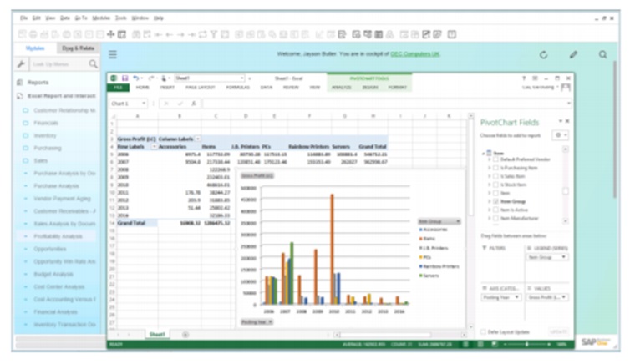Click the Excel help question mark
The height and width of the screenshot is (364, 630).
tap(524, 78)
